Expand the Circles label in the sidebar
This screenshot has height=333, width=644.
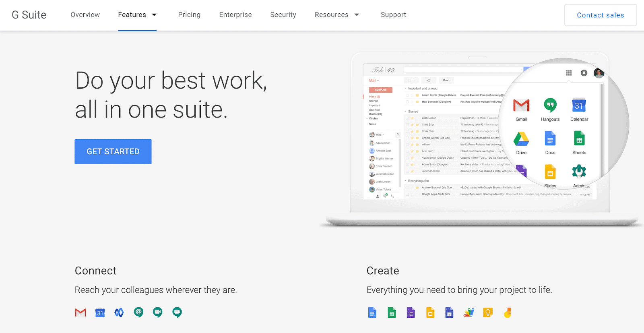[367, 119]
